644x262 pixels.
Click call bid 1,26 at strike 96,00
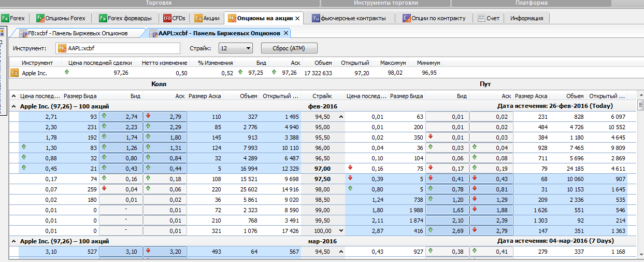[x=120, y=148]
